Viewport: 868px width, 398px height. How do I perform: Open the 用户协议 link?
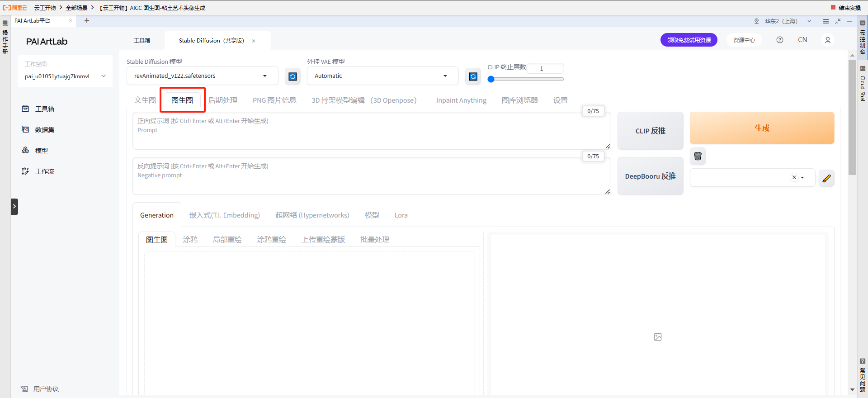[40, 389]
